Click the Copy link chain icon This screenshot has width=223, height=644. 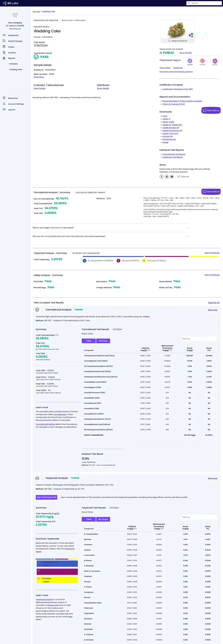[x=178, y=177]
